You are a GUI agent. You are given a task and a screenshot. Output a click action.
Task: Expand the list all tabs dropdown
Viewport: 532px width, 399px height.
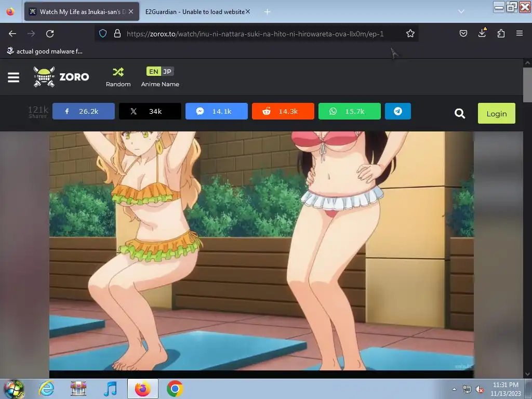(461, 11)
